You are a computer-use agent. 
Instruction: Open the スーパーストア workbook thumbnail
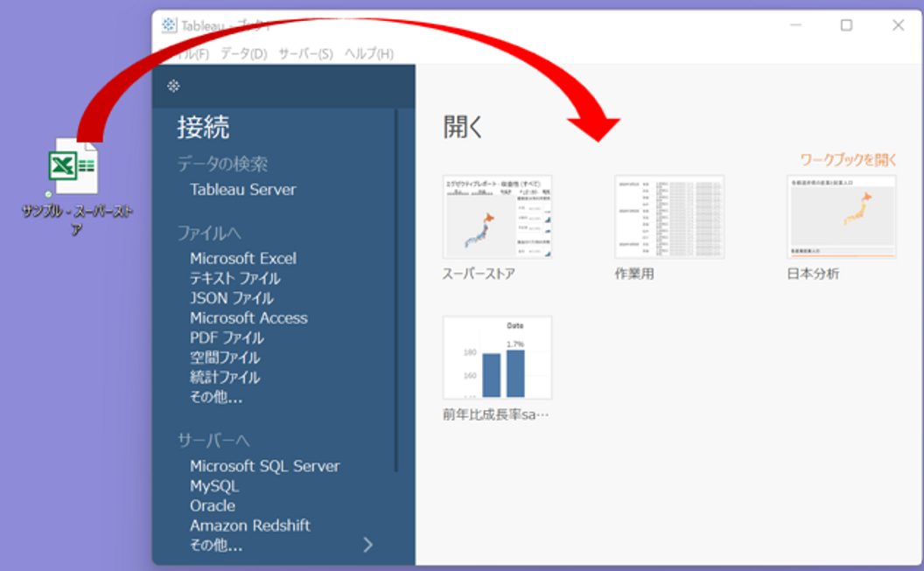tap(497, 217)
